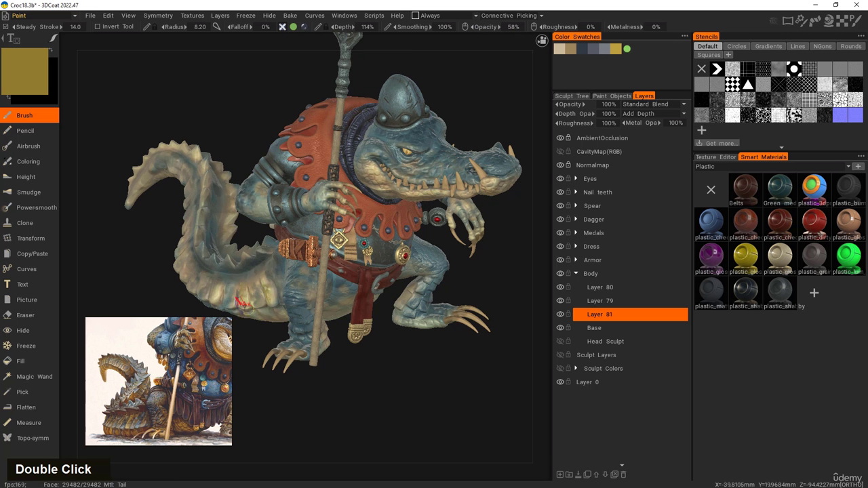Viewport: 868px width, 488px height.
Task: Select the Smudge tool
Action: click(29, 192)
